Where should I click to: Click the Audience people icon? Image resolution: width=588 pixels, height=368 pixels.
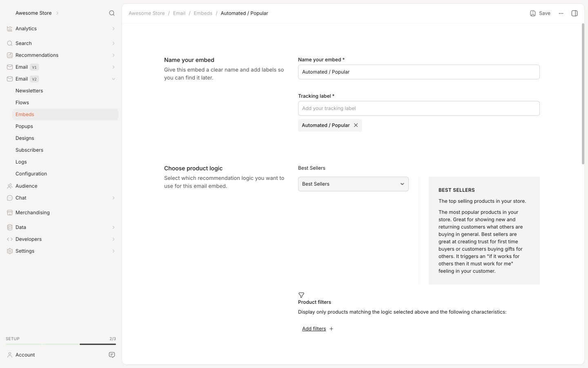tap(10, 186)
